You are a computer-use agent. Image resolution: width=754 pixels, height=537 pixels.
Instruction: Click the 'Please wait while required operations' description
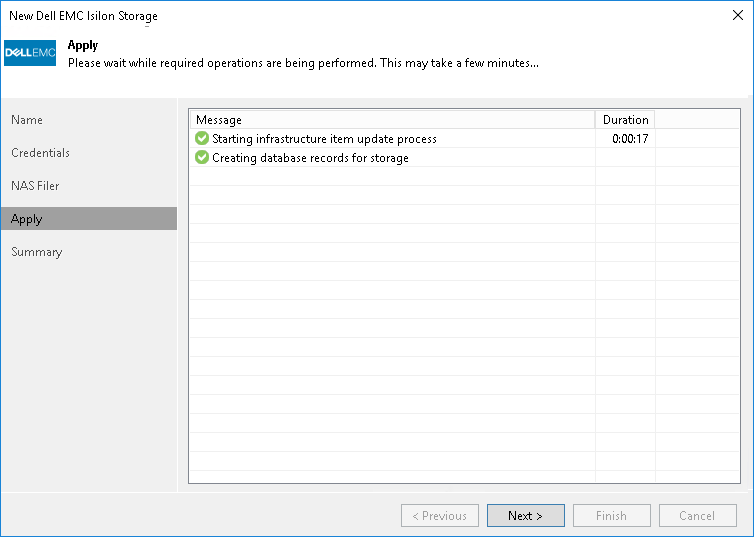pos(303,63)
